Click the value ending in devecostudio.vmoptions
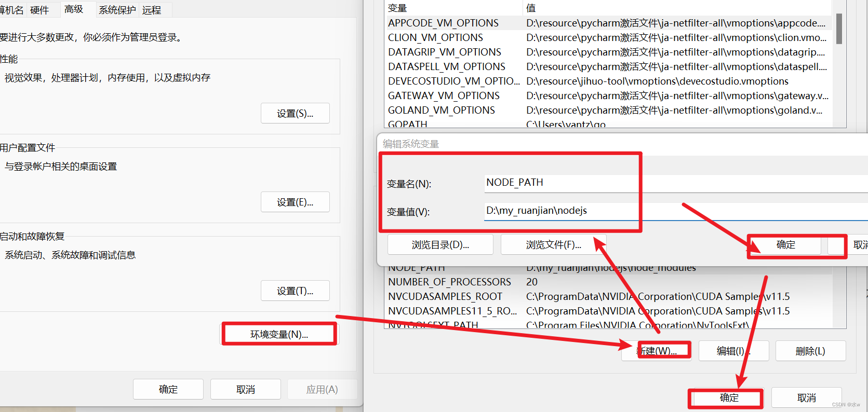Image resolution: width=868 pixels, height=412 pixels. coord(657,81)
